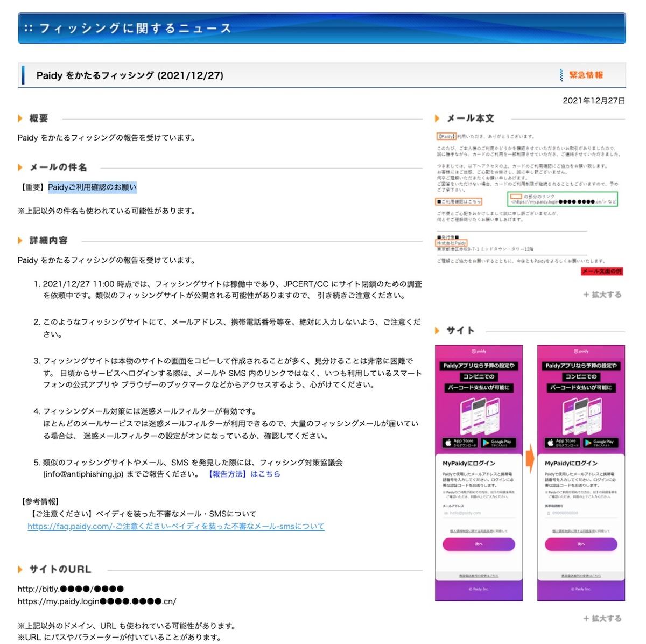This screenshot has height=644, width=646.
Task: Click the サイトのURL section heading arrow
Action: (x=20, y=570)
